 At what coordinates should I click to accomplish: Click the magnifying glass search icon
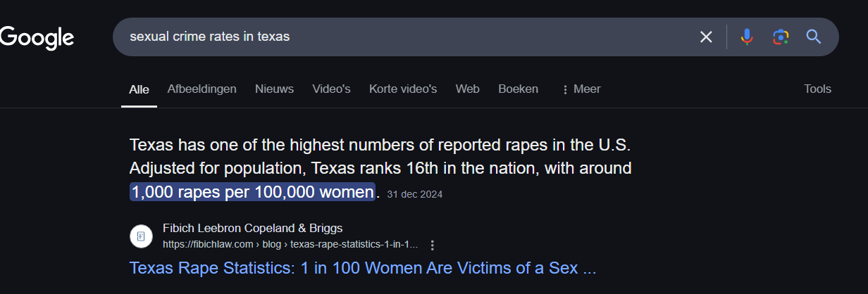click(814, 37)
